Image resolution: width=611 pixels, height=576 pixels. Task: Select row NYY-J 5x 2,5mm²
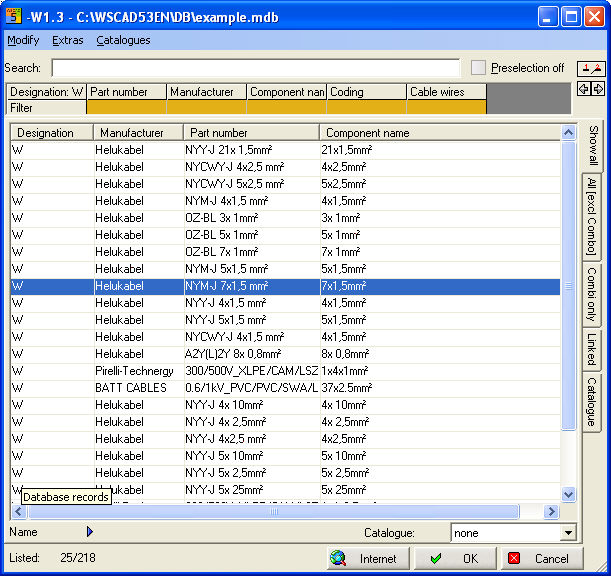(x=285, y=473)
